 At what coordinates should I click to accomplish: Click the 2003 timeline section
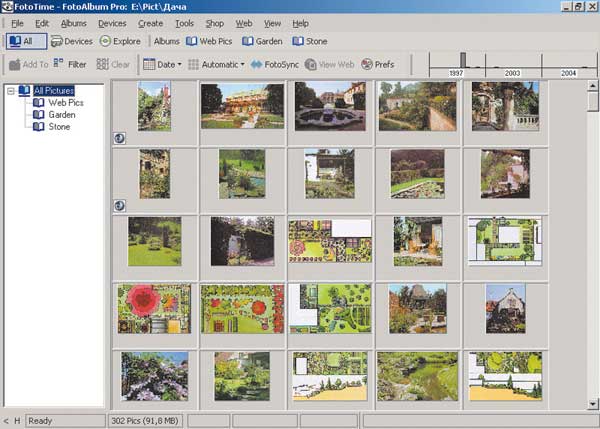pyautogui.click(x=513, y=64)
